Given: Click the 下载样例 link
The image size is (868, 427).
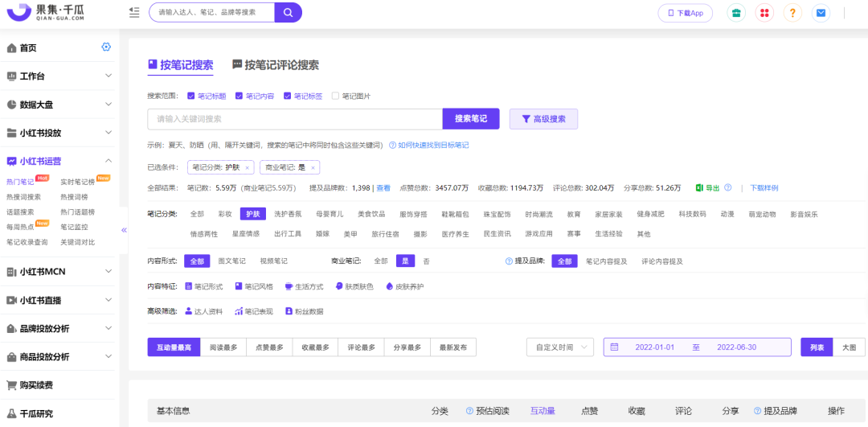Looking at the screenshot, I should [x=764, y=188].
